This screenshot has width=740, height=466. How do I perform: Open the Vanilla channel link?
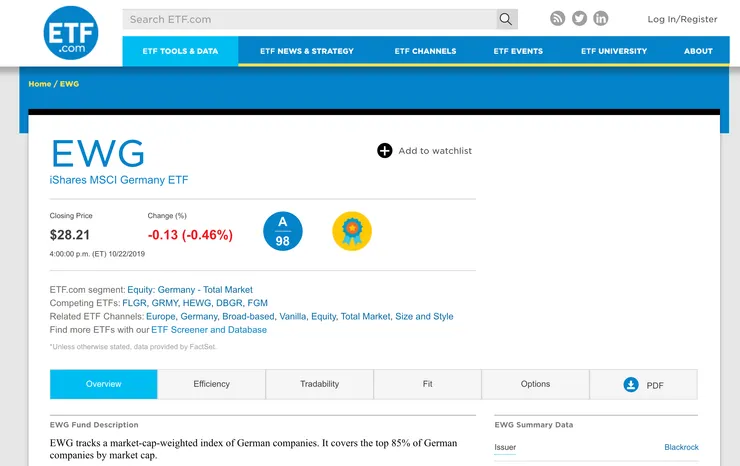click(293, 316)
